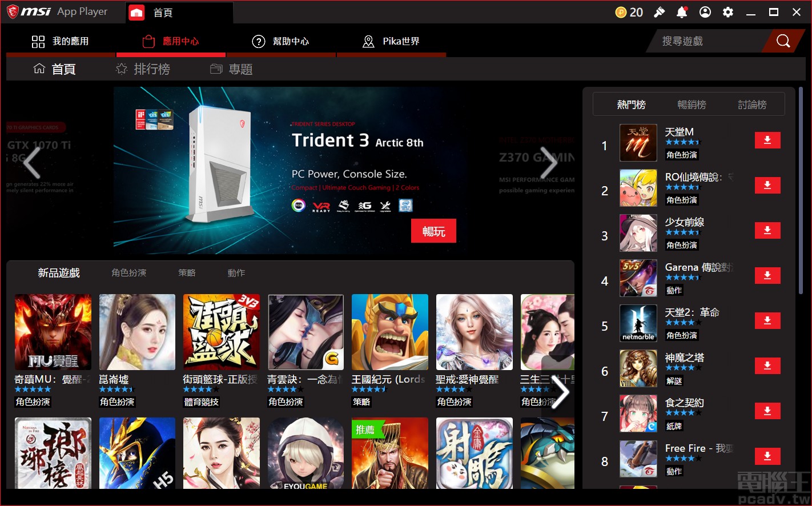Show more new games with right chevron

(560, 392)
